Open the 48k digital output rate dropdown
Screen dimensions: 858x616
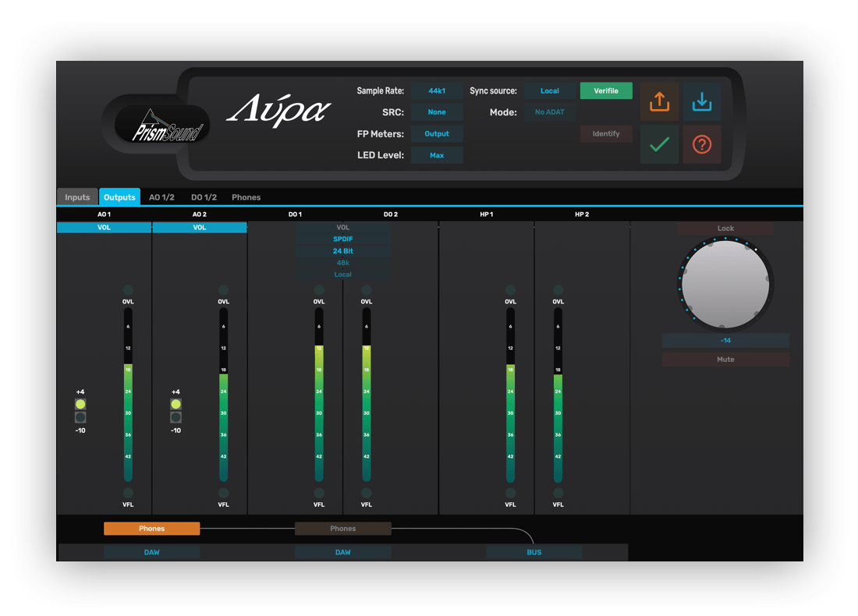coord(343,263)
